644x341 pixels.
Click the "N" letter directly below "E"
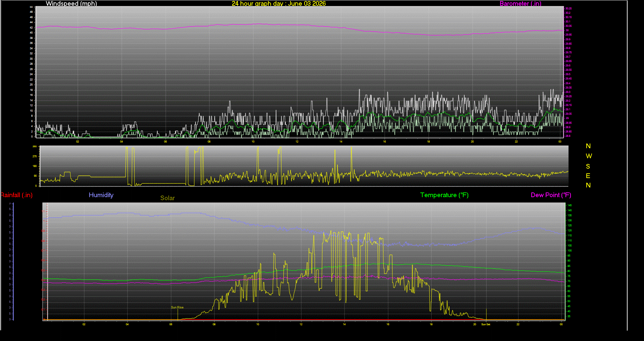point(588,185)
